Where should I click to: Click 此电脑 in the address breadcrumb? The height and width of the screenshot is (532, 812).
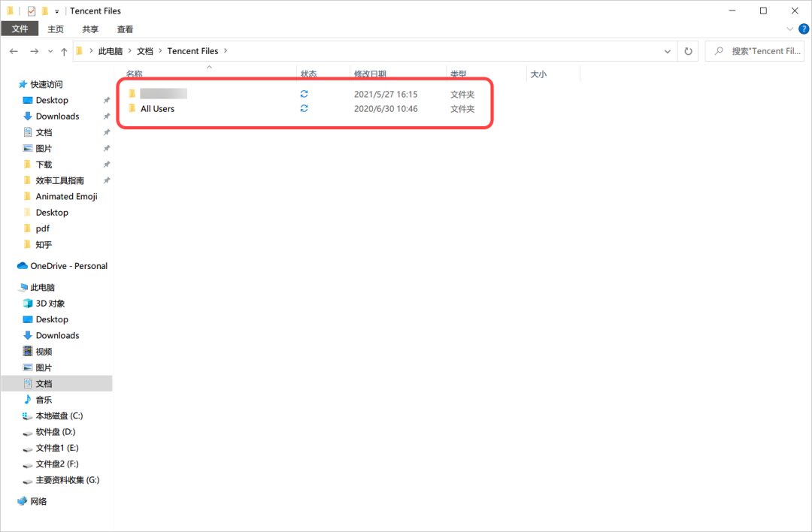tap(111, 51)
